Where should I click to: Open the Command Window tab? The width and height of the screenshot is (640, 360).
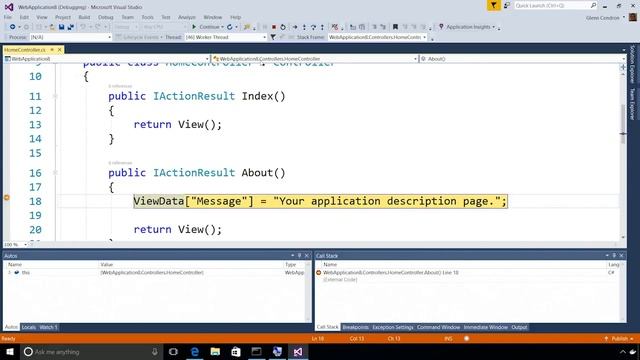(438, 327)
